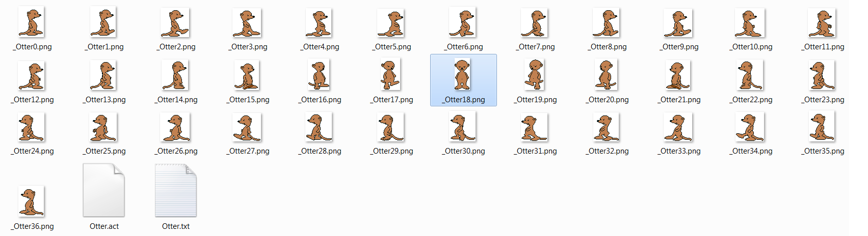This screenshot has height=236, width=868.
Task: Select the _Otter12.png file icon
Action: coord(32,76)
